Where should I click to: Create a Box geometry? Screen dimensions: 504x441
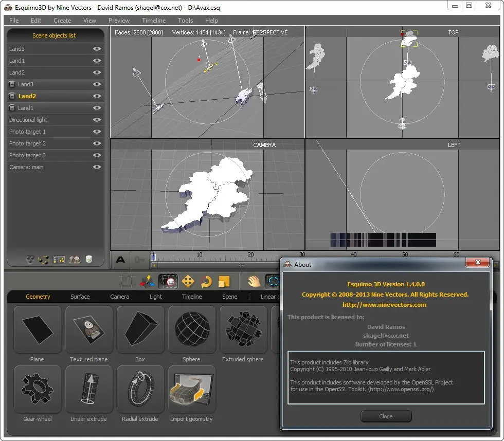(x=140, y=330)
